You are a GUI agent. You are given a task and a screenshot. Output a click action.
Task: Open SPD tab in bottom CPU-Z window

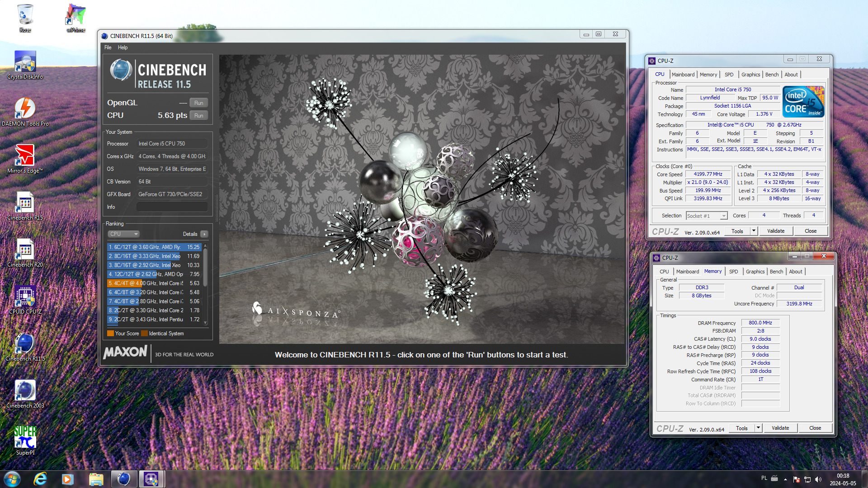click(x=733, y=272)
